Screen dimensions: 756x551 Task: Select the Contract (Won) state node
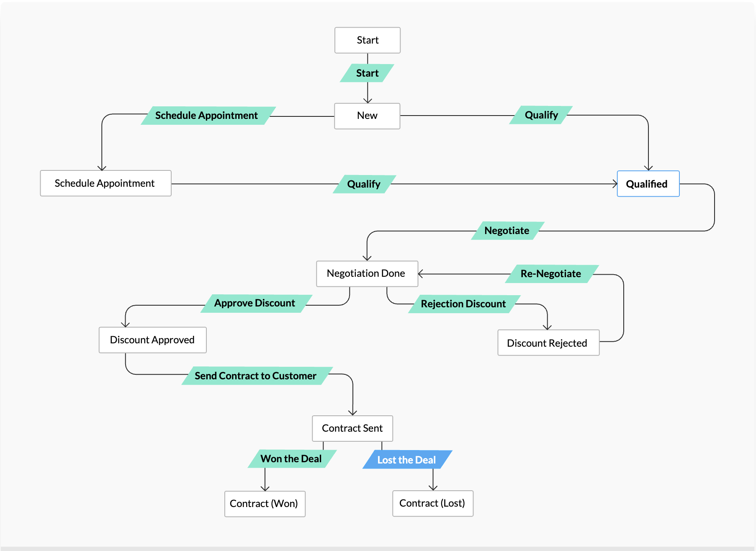pyautogui.click(x=265, y=504)
